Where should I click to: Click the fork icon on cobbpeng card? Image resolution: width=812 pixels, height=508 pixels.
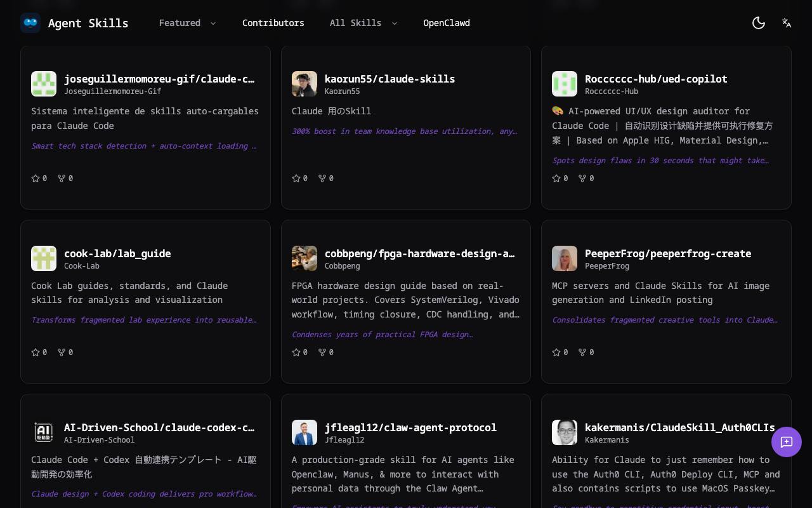coord(322,352)
